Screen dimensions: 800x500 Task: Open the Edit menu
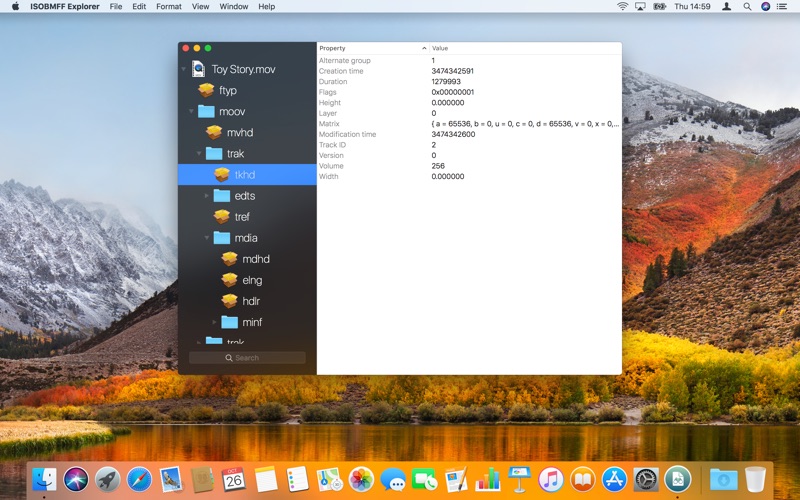139,7
